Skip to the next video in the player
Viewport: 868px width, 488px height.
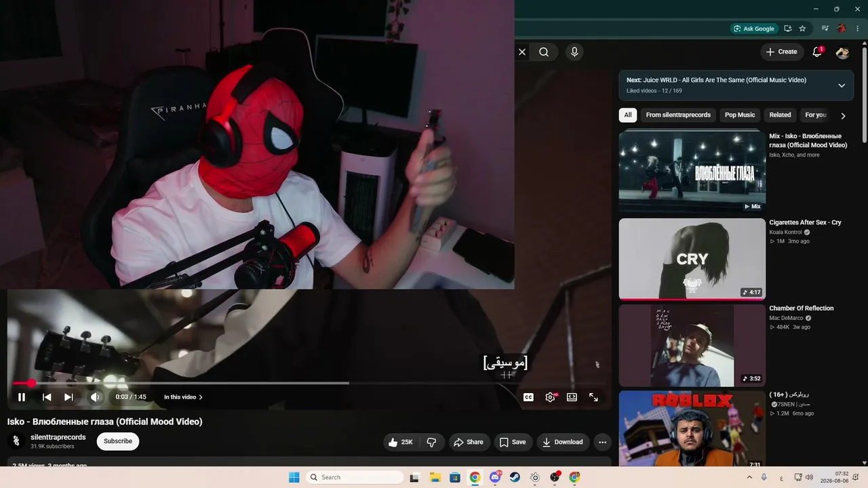point(68,397)
